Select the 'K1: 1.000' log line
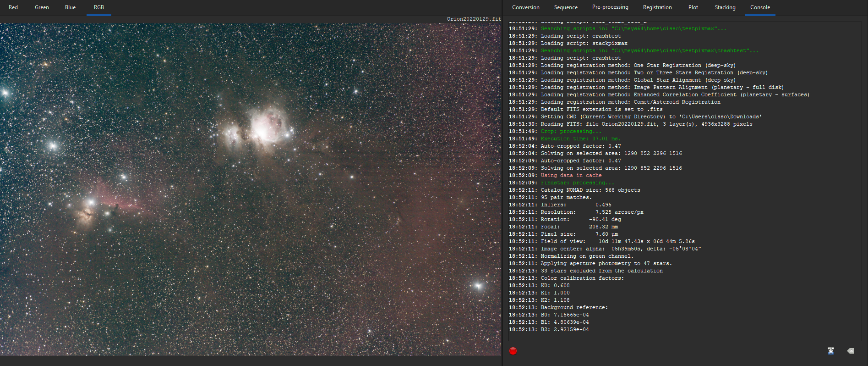The image size is (868, 366). point(539,293)
